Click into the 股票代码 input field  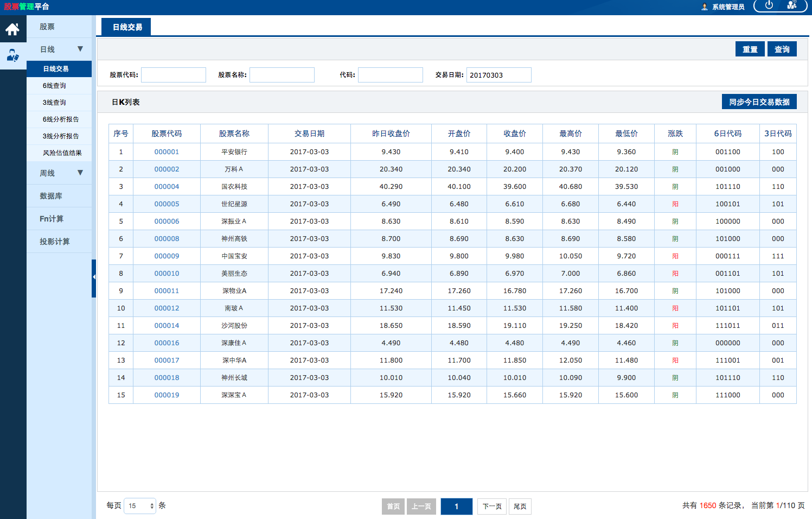tap(174, 75)
